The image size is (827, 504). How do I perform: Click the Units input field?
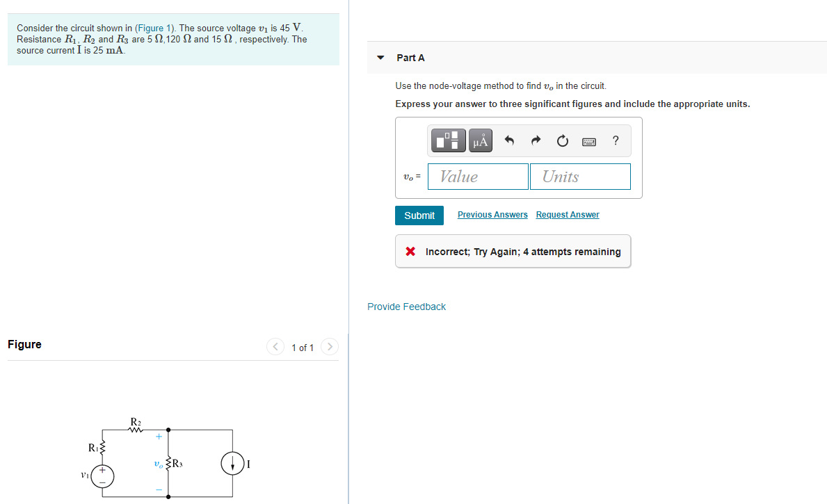pos(580,176)
